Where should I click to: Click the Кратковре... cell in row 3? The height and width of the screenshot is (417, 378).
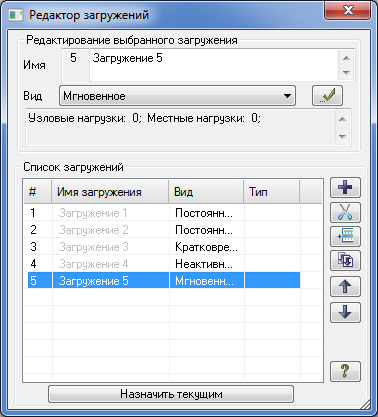coord(207,247)
